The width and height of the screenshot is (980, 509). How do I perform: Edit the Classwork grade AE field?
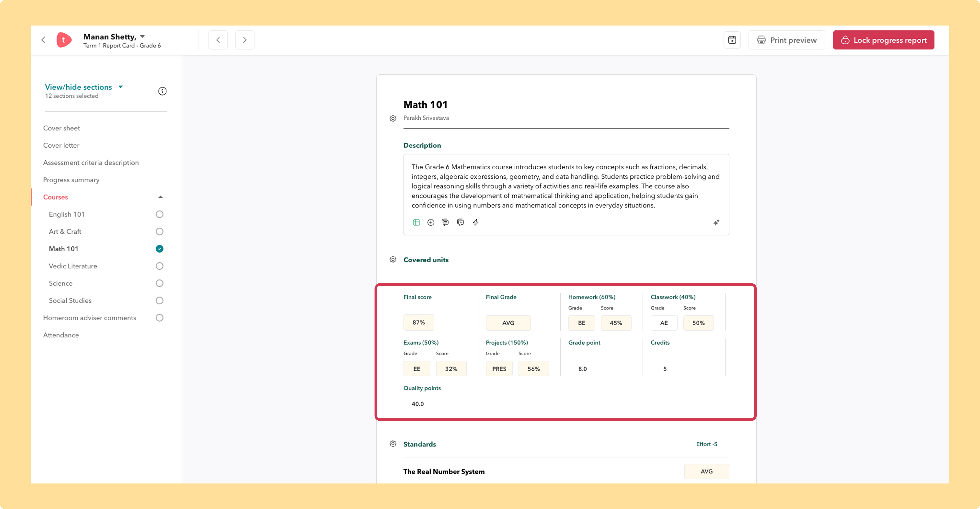[664, 323]
